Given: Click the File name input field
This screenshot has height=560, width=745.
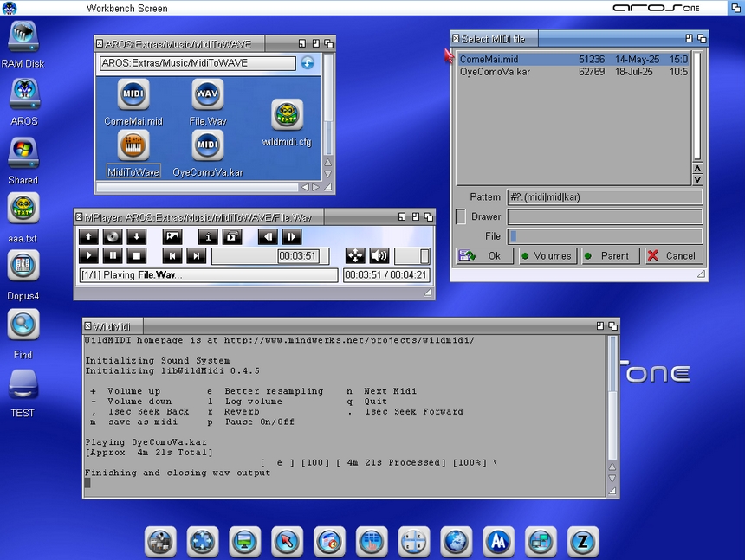Looking at the screenshot, I should (x=605, y=236).
